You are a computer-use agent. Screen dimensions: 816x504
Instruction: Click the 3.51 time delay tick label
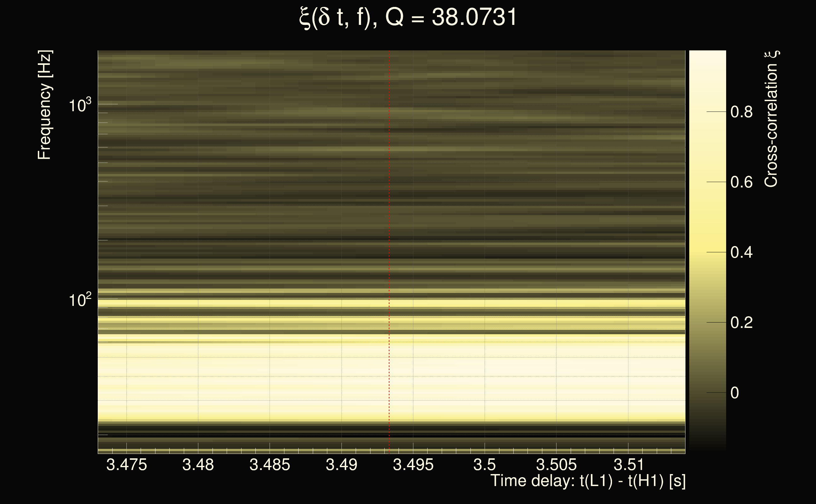pyautogui.click(x=628, y=465)
